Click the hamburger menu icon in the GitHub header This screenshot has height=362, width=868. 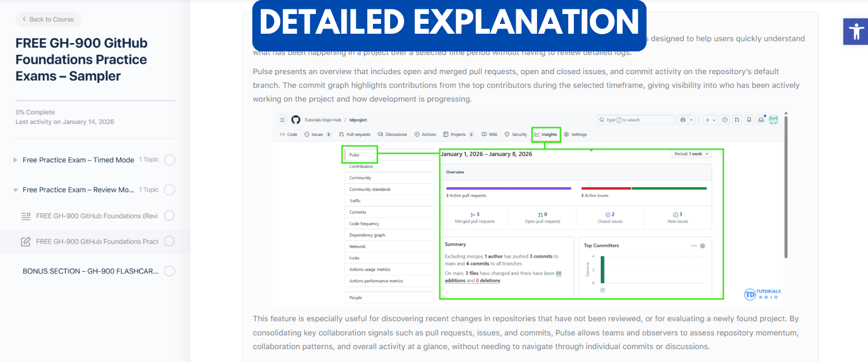click(282, 120)
